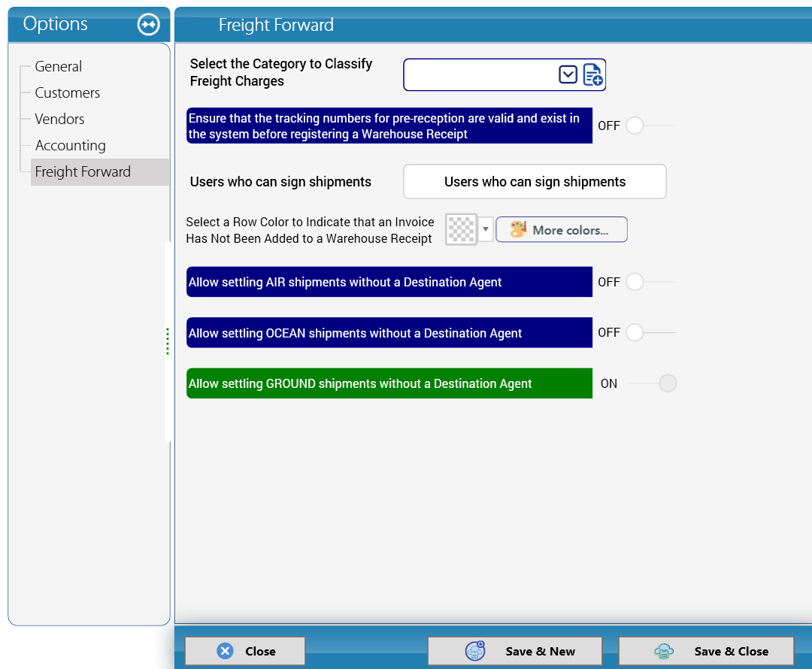Open the freight charges category dropdown arrow
The width and height of the screenshot is (812, 669).
pos(568,74)
